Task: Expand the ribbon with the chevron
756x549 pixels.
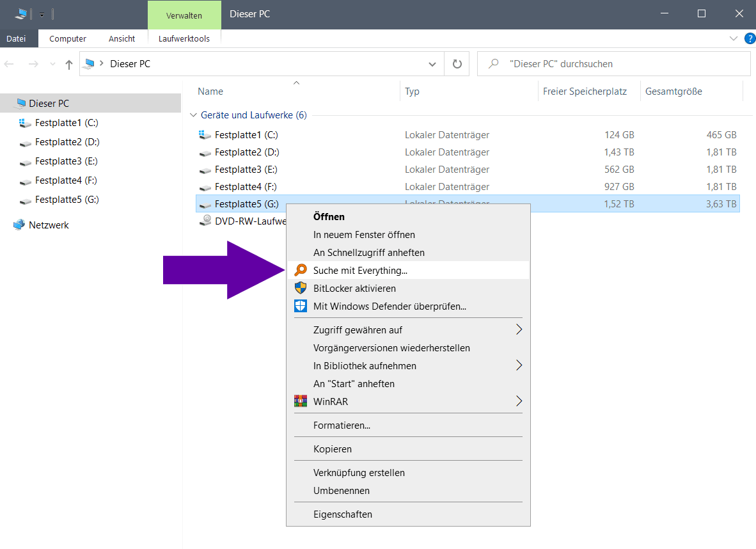Action: point(733,39)
